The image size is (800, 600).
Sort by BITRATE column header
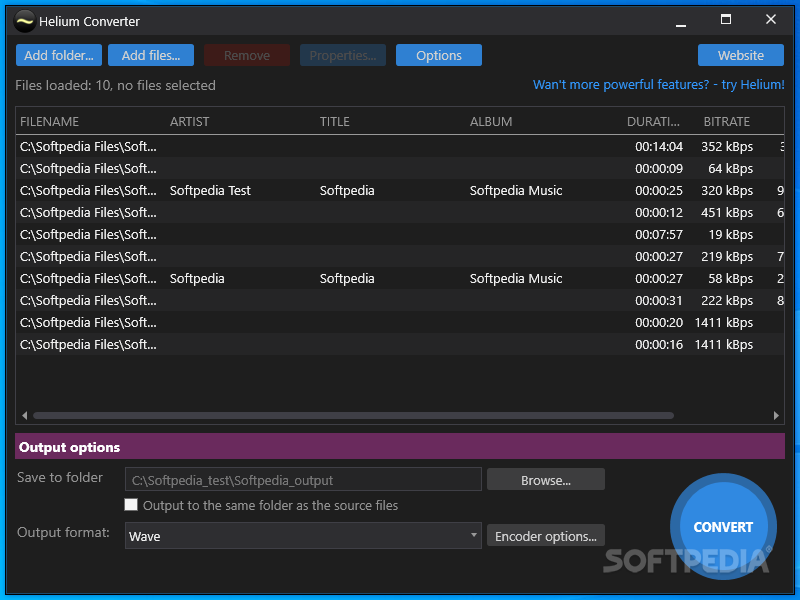[726, 122]
